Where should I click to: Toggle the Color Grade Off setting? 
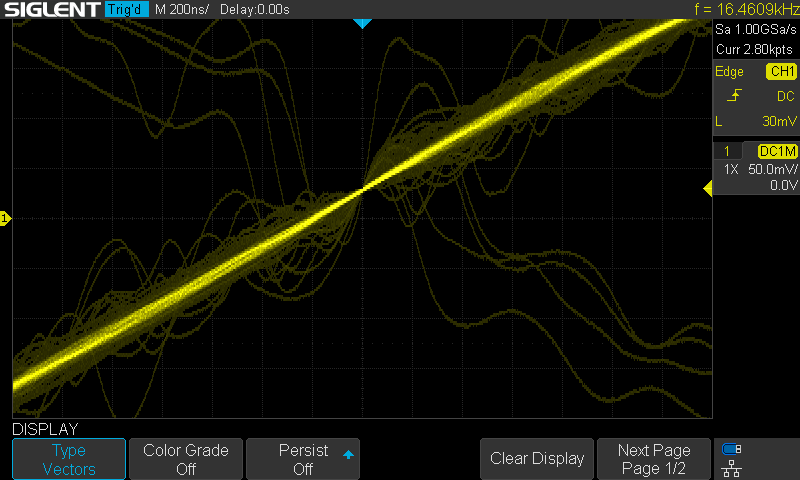coord(186,459)
